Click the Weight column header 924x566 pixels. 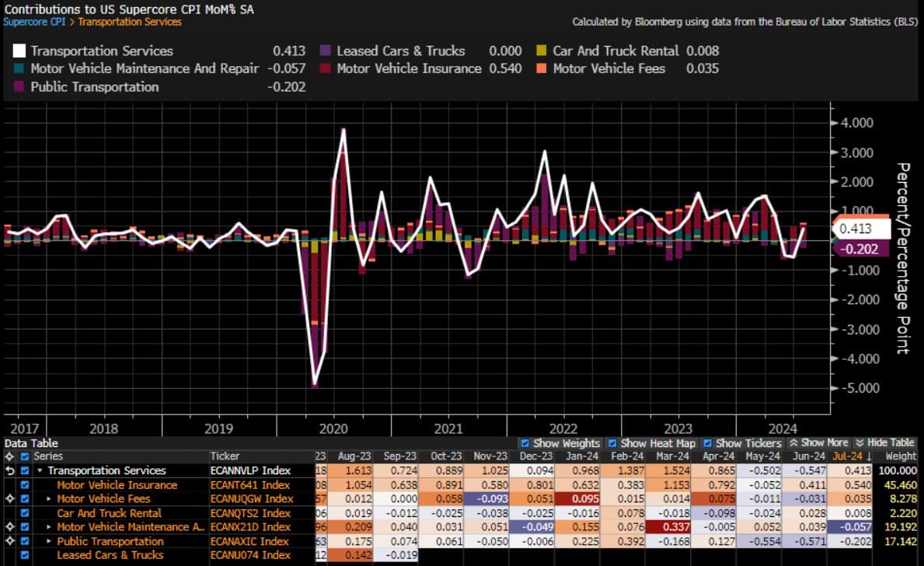coord(901,456)
